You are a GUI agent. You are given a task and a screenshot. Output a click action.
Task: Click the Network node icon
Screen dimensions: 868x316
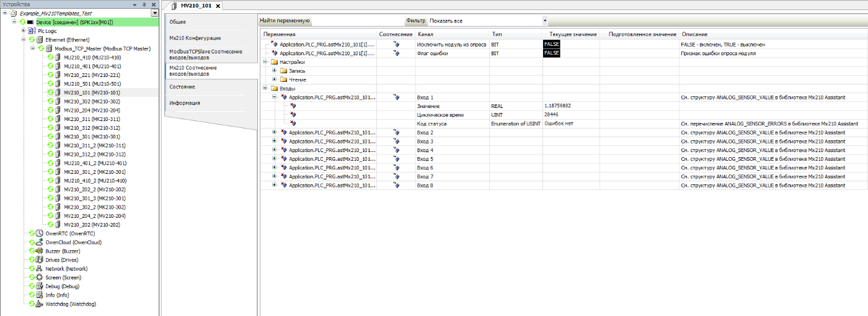pyautogui.click(x=40, y=269)
